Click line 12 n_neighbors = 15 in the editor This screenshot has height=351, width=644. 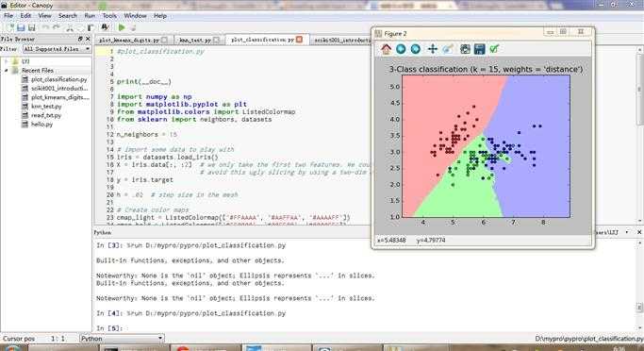(147, 134)
